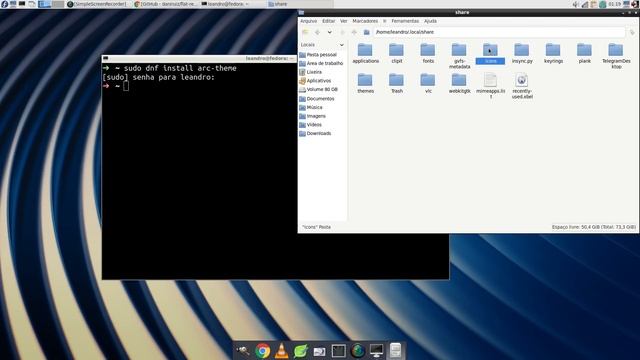Click the volume icon in system tray
The height and width of the screenshot is (360, 640).
point(576,4)
